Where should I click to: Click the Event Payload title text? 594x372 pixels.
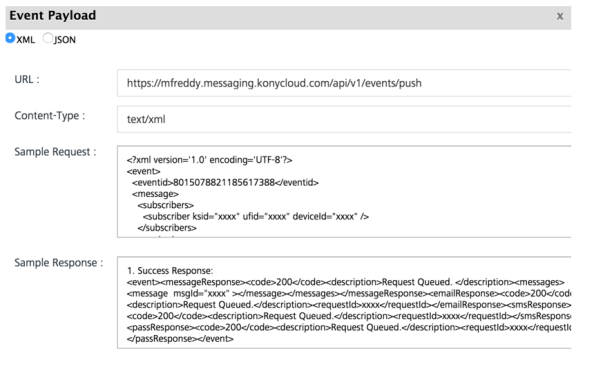(53, 16)
